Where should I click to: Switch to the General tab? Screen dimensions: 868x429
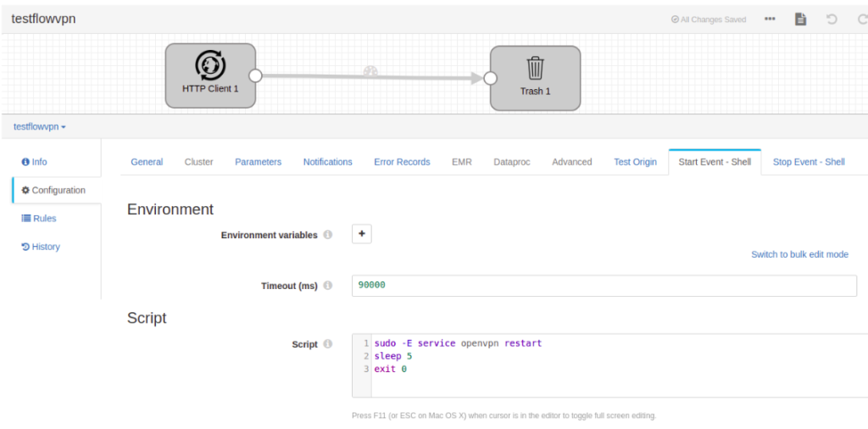tap(147, 162)
